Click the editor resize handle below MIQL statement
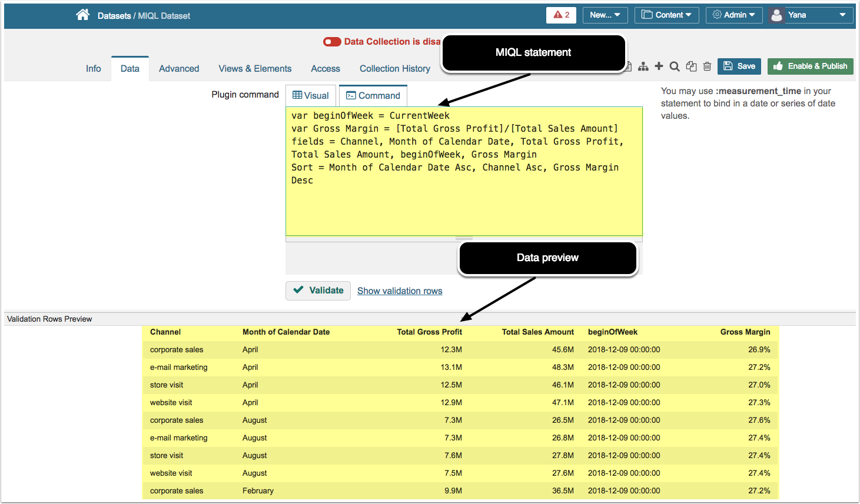Viewport: 860px width, 504px height. [x=464, y=238]
